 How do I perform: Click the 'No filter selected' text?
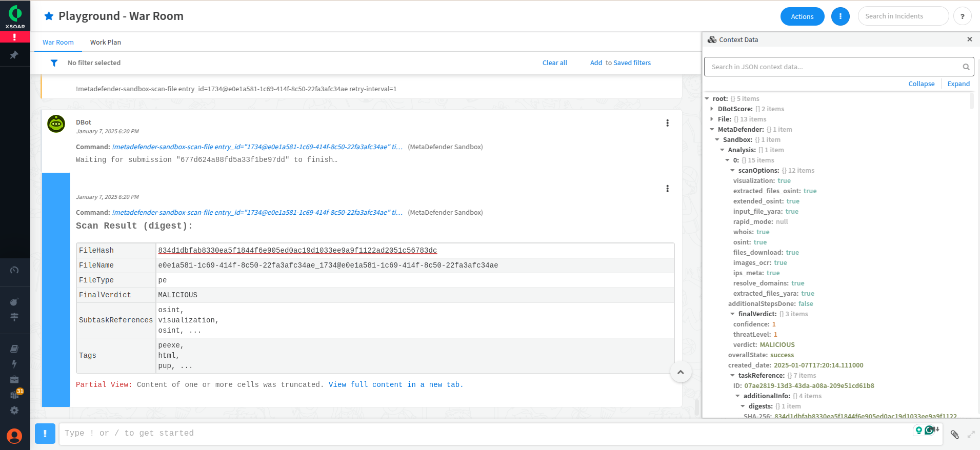click(x=94, y=63)
